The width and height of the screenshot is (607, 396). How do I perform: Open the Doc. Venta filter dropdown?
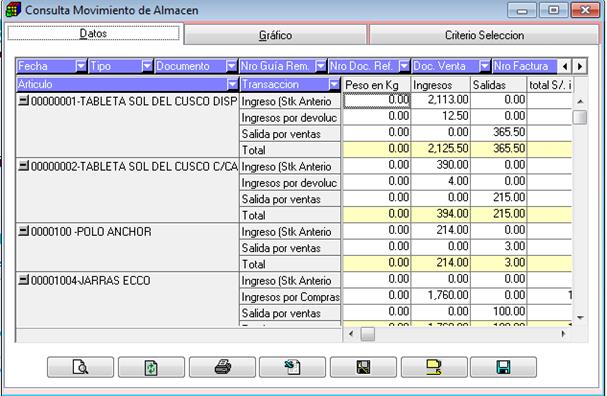484,66
